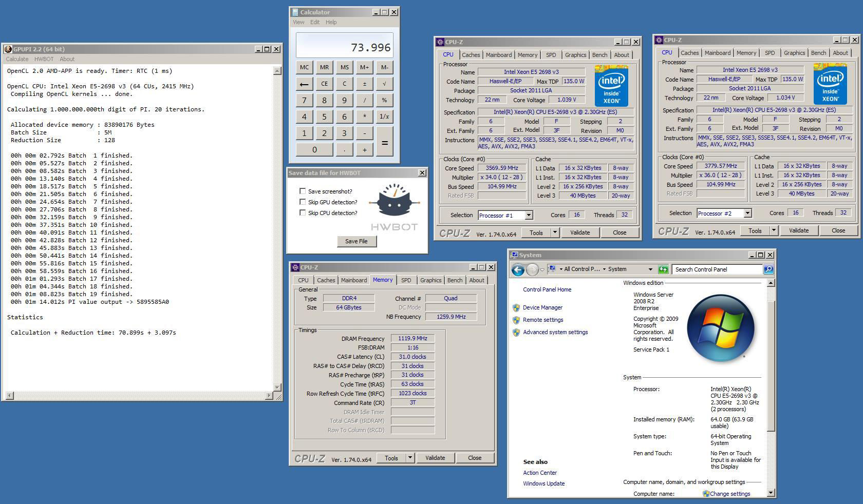Open the Calculate menu in GPUPI
The image size is (863, 504).
click(x=17, y=59)
